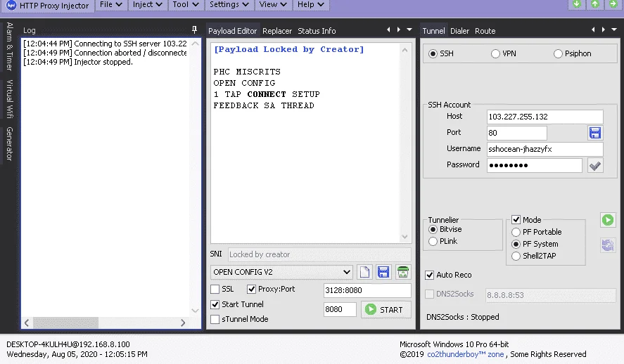Toggle the Auto Reco checkbox
624x364 pixels.
click(429, 275)
